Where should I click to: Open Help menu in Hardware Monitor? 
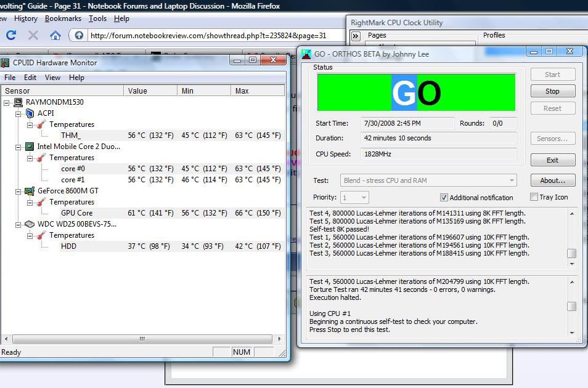[76, 78]
